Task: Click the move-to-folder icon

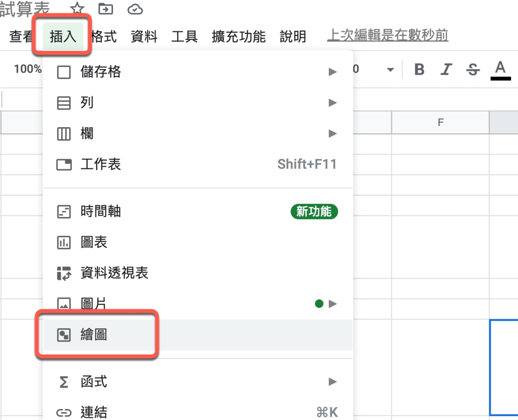Action: pos(105,9)
